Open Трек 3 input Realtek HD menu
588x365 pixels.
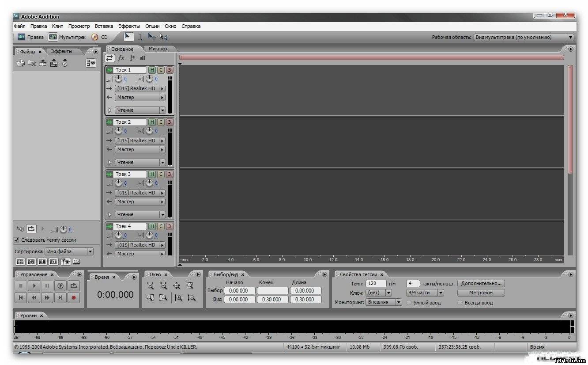140,193
